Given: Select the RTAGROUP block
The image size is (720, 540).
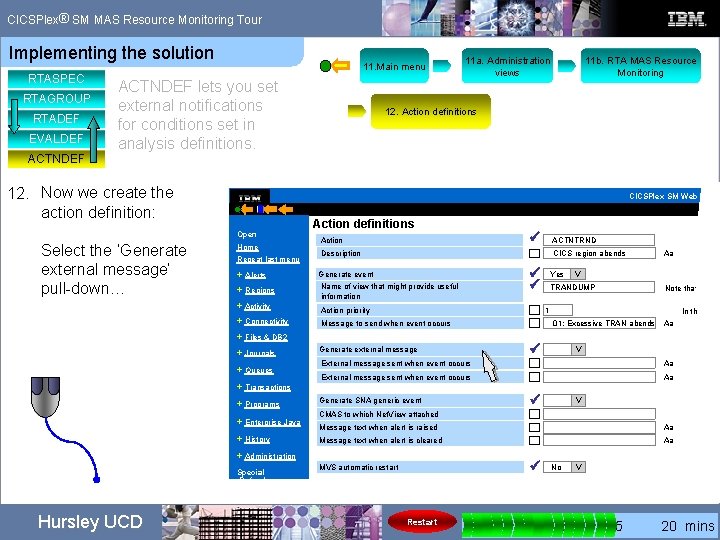Looking at the screenshot, I should click(56, 98).
